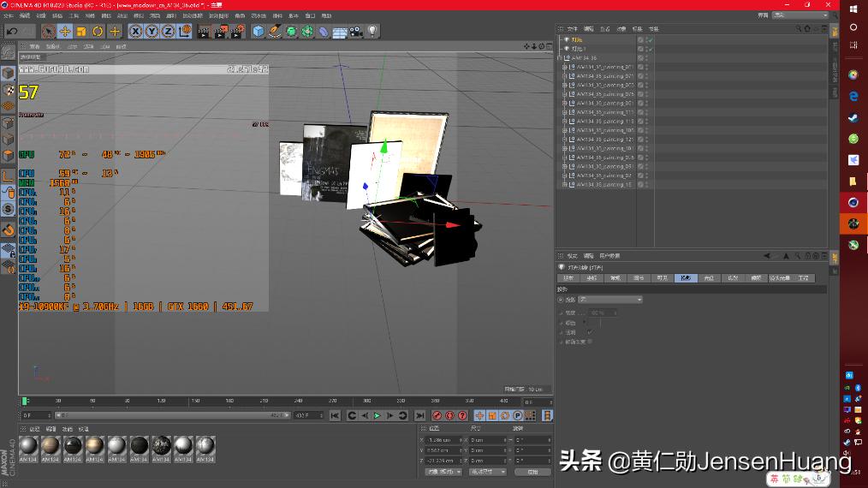Expand the AM134_35 null object tree
This screenshot has width=868, height=488.
pyautogui.click(x=560, y=58)
